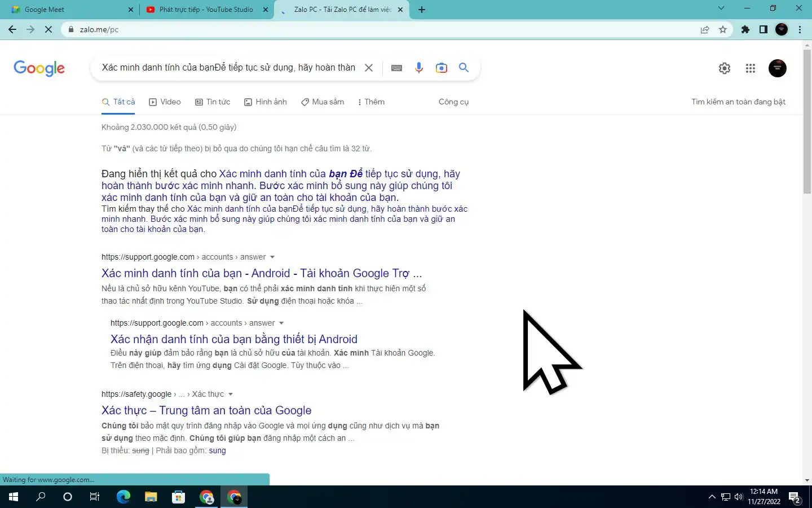812x508 pixels.
Task: Open Xác nhận danh tính bằng thiết bị Android
Action: click(x=234, y=339)
